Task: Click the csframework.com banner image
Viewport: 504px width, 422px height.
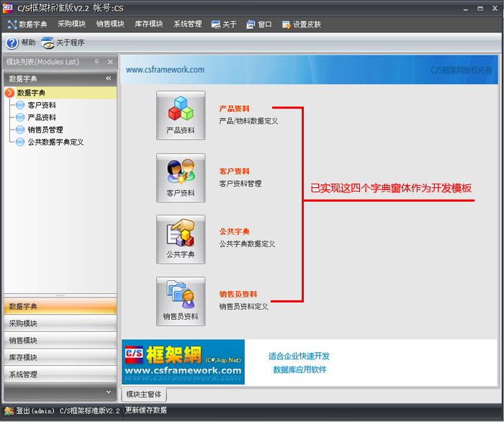Action: [x=183, y=362]
